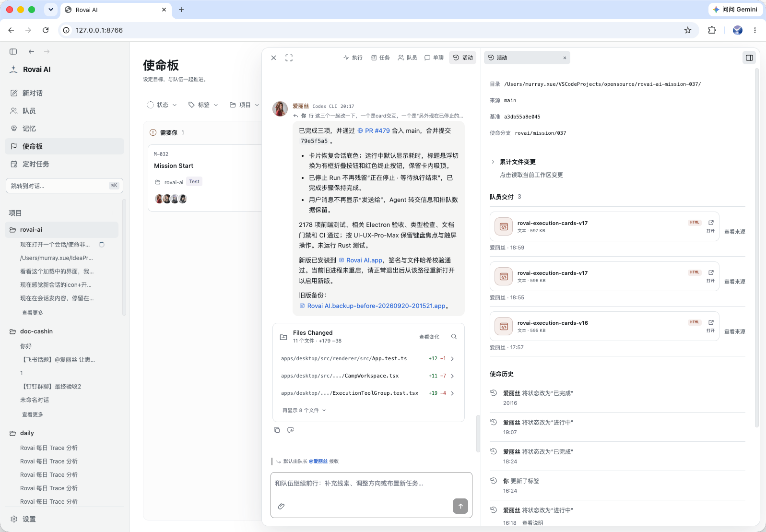Viewport: 766px width, 532px height.
Task: Select the 活动 tab in the toolbar
Action: click(x=463, y=58)
